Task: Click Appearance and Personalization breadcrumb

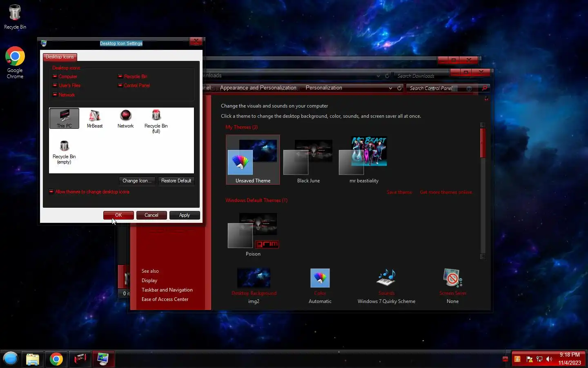Action: 258,88
